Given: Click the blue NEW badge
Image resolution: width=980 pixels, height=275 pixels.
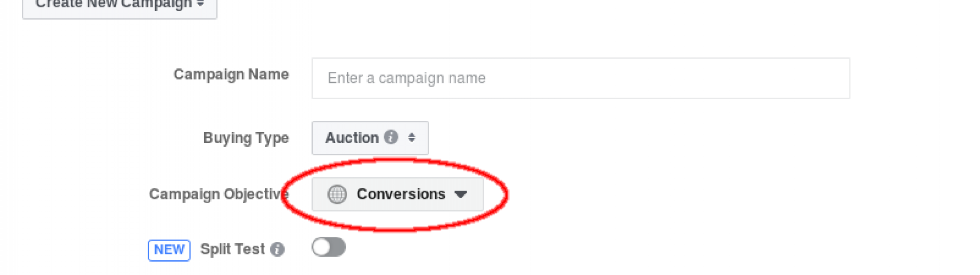Looking at the screenshot, I should [169, 250].
